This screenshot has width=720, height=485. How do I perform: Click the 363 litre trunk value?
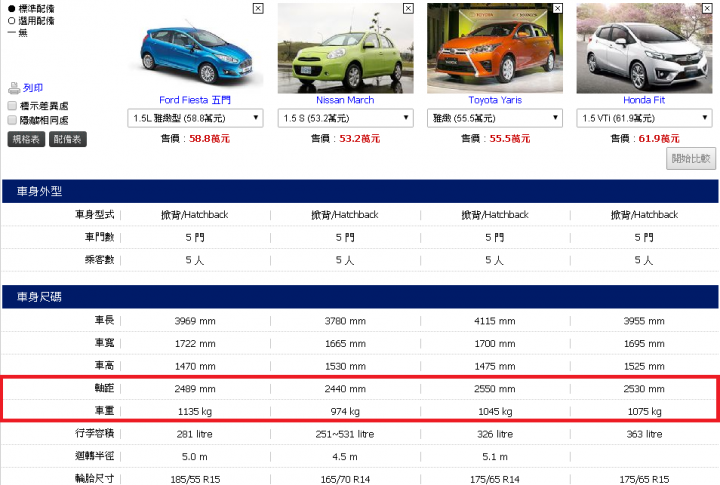(x=644, y=434)
